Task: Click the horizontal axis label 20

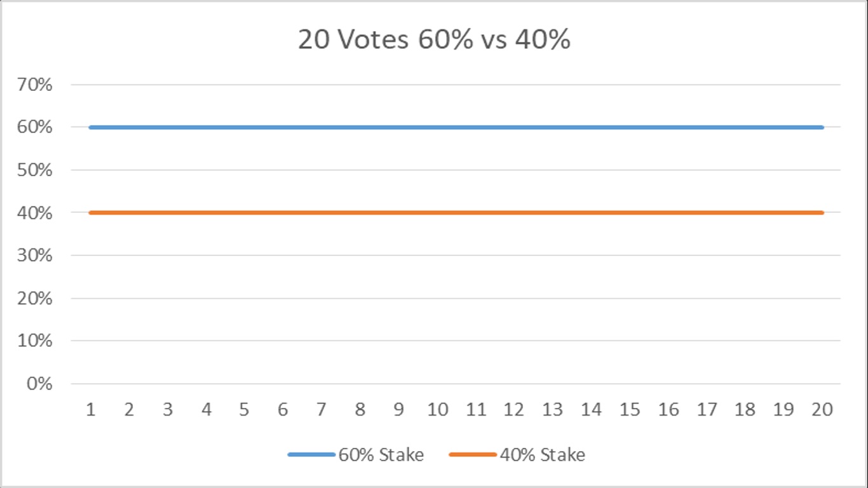Action: 822,410
